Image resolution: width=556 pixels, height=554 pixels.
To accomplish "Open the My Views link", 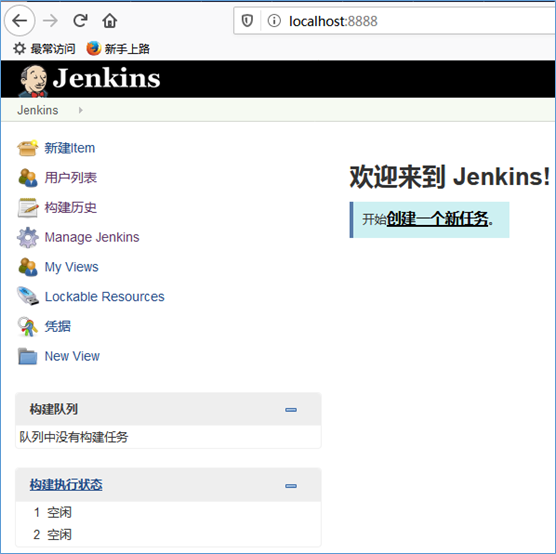I will 71,267.
